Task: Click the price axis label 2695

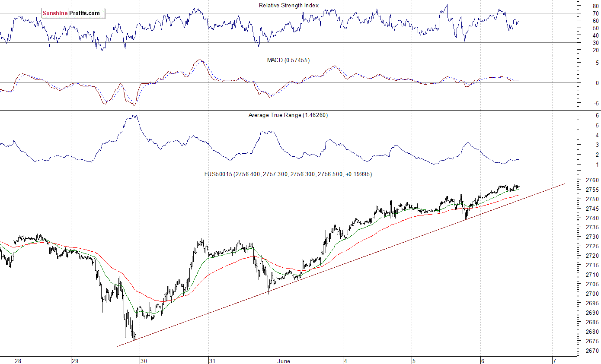Action: [592, 303]
